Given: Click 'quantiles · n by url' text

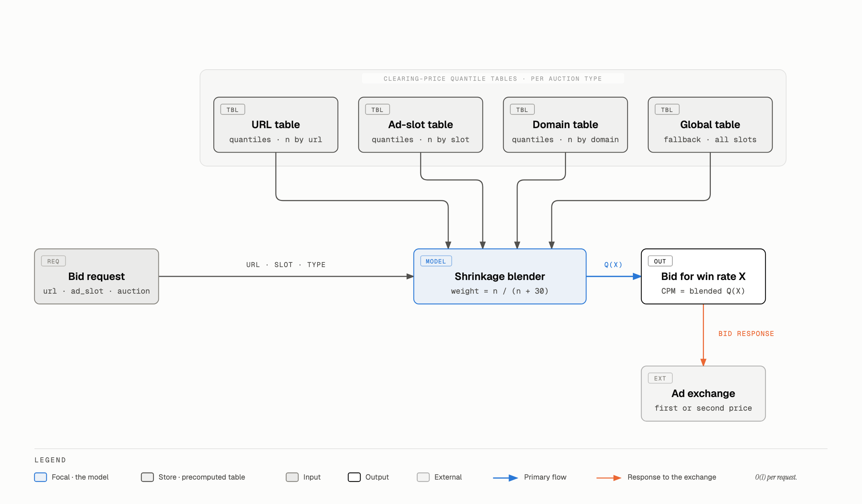Looking at the screenshot, I should (x=275, y=139).
